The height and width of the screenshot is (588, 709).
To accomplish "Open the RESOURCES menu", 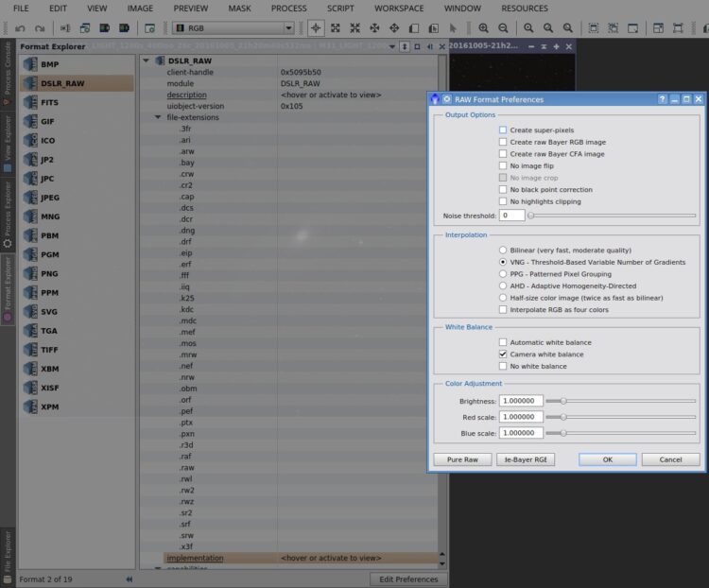I will click(525, 9).
